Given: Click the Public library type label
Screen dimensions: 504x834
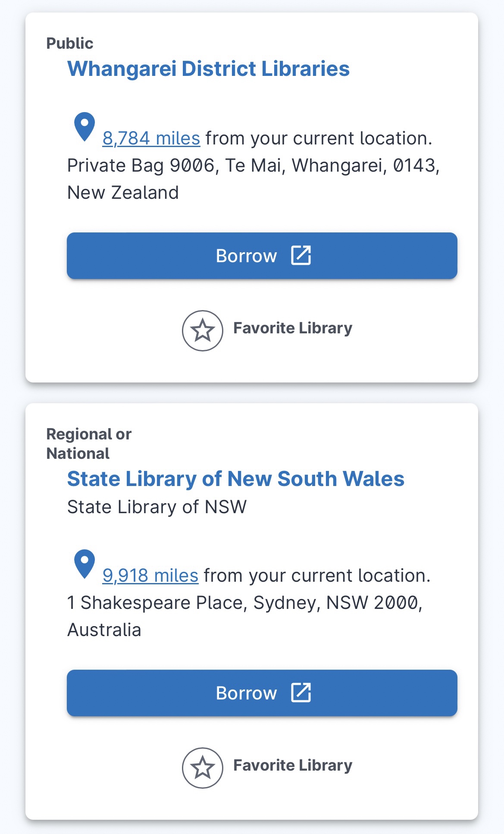Looking at the screenshot, I should (70, 43).
